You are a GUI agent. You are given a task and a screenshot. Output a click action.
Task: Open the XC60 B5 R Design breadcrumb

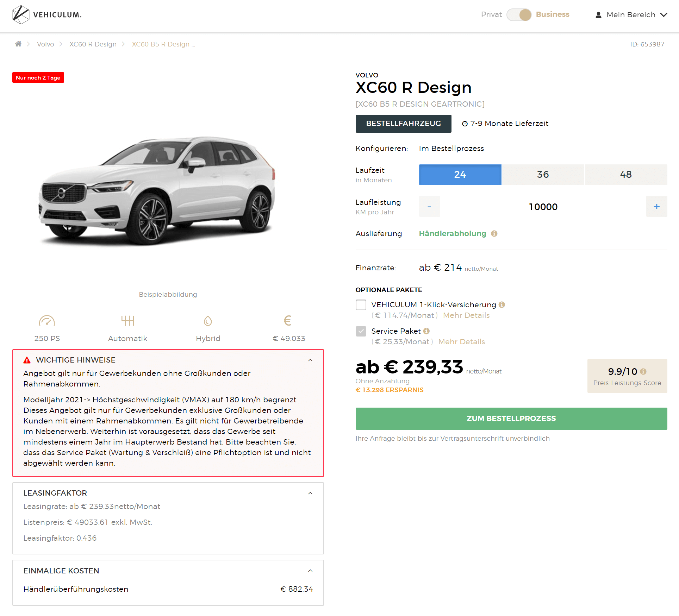(163, 44)
